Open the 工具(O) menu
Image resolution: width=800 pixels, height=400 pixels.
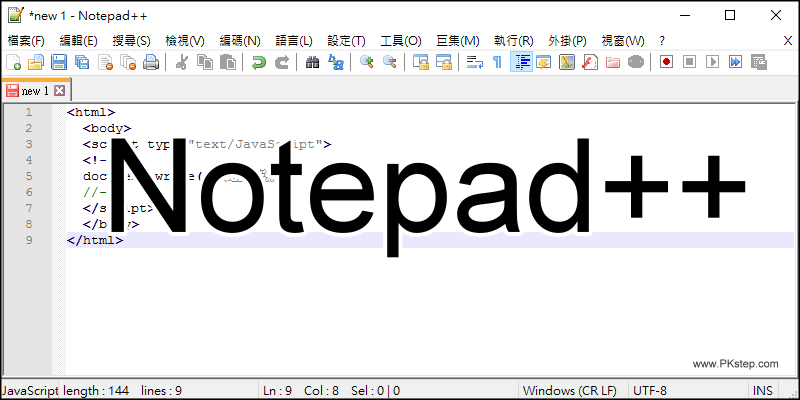pos(401,41)
